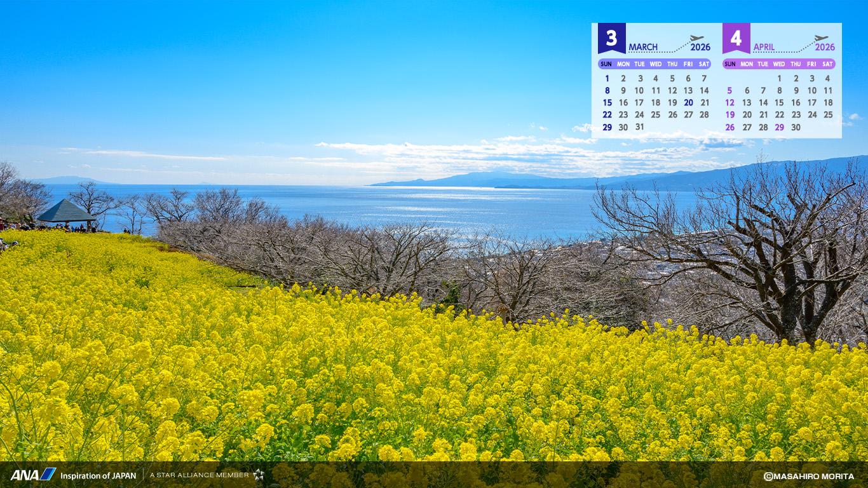Pick March 31 in the calendar
This screenshot has height=488, width=868.
click(639, 127)
